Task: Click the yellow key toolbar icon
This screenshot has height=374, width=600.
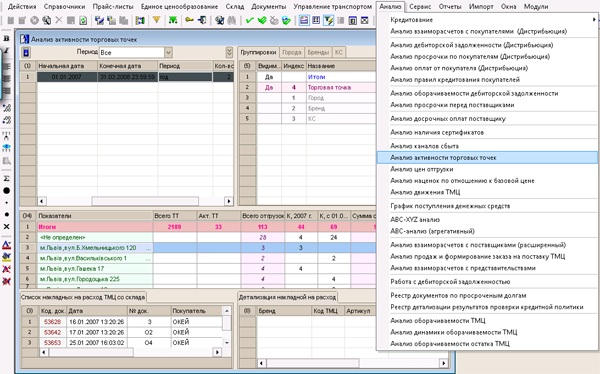Action: [x=189, y=20]
